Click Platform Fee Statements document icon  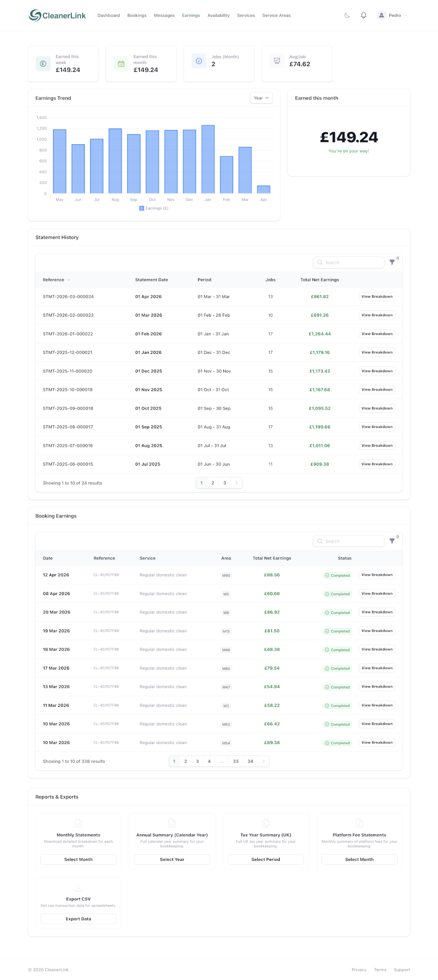(x=359, y=823)
